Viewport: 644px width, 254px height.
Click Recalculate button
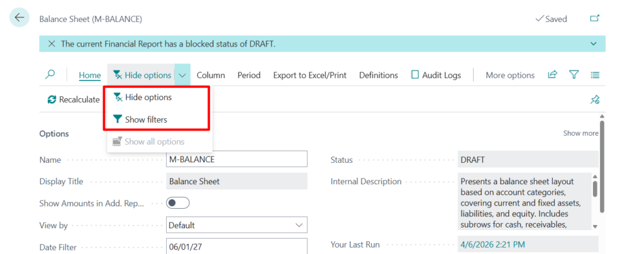(x=74, y=99)
